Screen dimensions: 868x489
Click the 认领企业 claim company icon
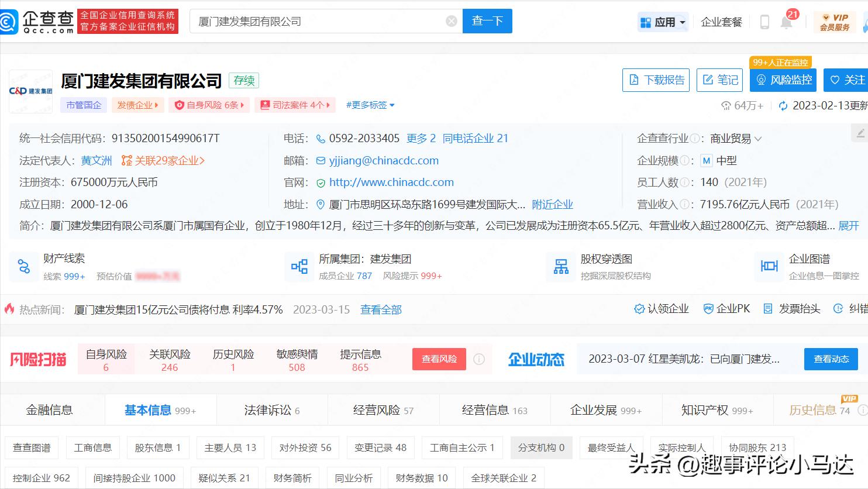pyautogui.click(x=660, y=308)
